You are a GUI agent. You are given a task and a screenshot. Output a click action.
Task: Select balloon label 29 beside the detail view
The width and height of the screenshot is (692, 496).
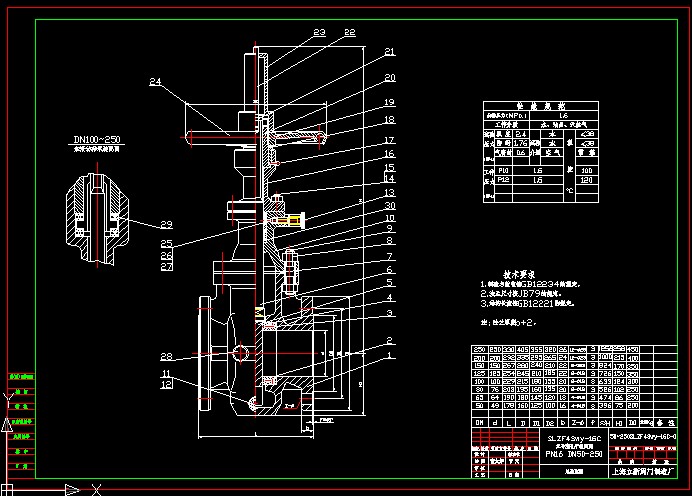[166, 224]
